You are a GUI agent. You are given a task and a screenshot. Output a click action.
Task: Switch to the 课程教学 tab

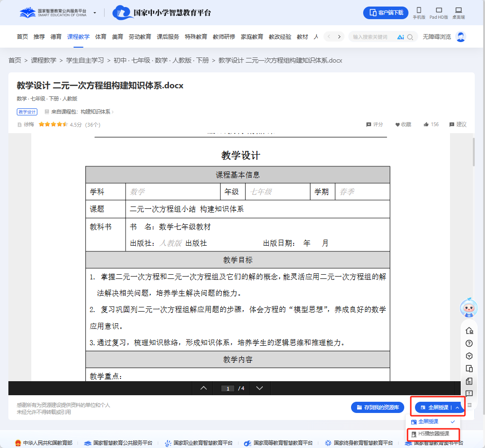78,36
